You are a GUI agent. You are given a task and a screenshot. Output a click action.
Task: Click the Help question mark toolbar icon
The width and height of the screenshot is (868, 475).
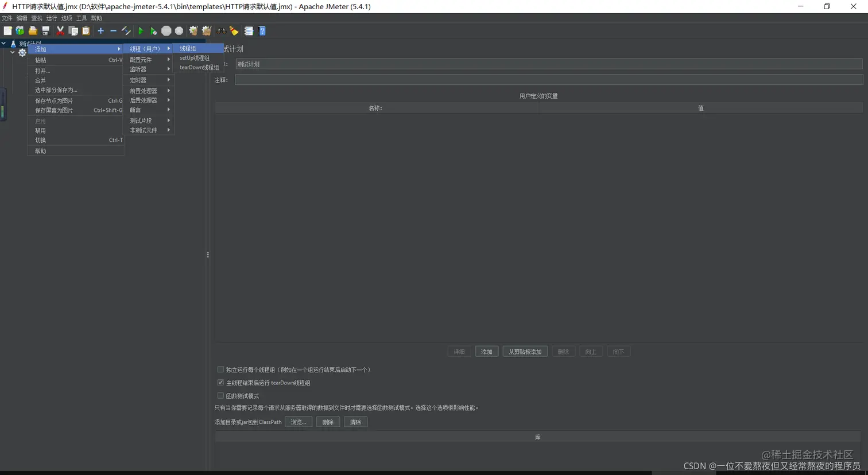click(x=262, y=31)
